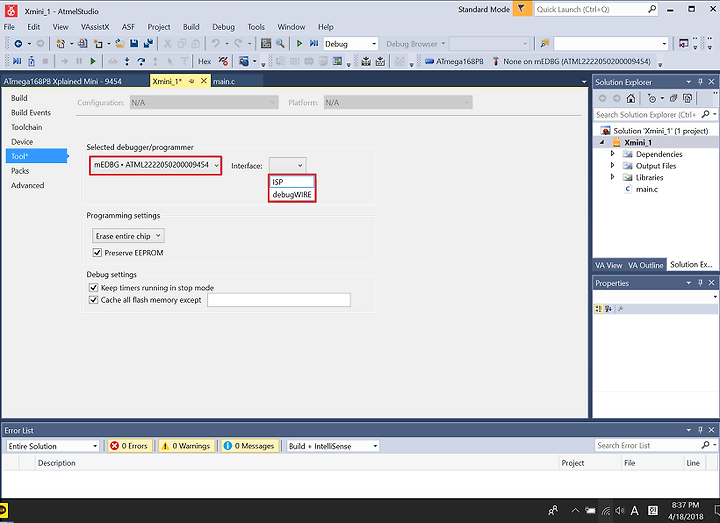The height and width of the screenshot is (523, 720).
Task: Open the Toolchain settings page
Action: (x=27, y=127)
